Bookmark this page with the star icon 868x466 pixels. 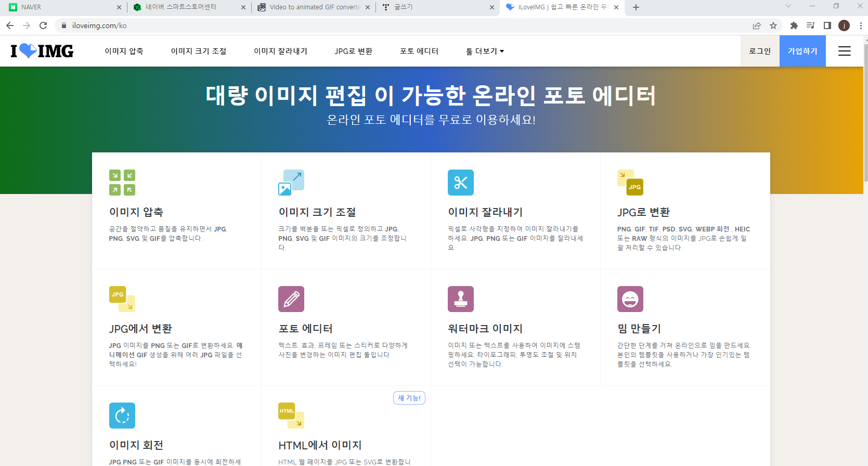pos(773,25)
